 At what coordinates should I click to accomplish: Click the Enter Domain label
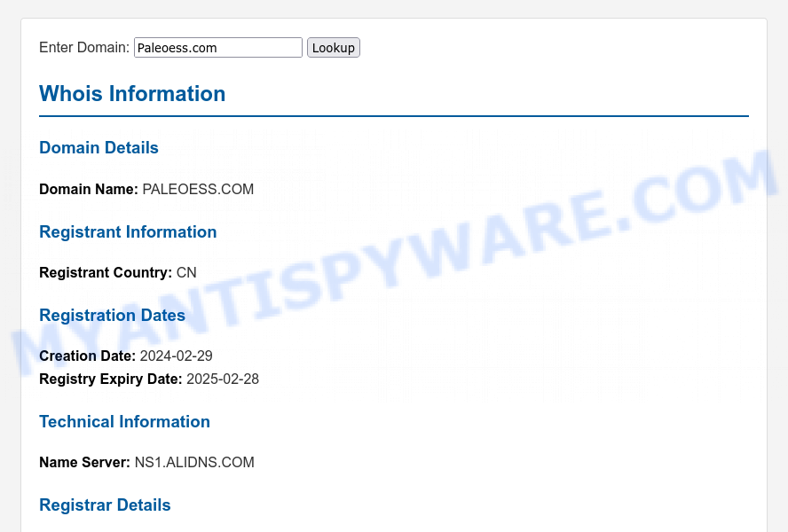pos(84,48)
